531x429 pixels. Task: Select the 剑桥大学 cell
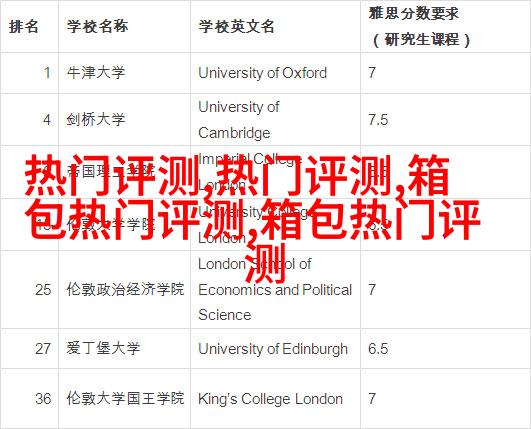tap(96, 120)
